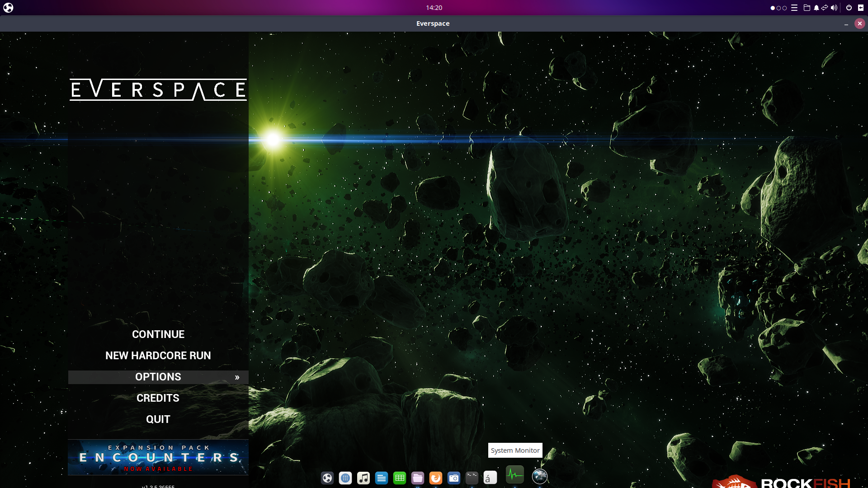Switch to the second workspace indicator
The width and height of the screenshot is (868, 488).
[778, 8]
